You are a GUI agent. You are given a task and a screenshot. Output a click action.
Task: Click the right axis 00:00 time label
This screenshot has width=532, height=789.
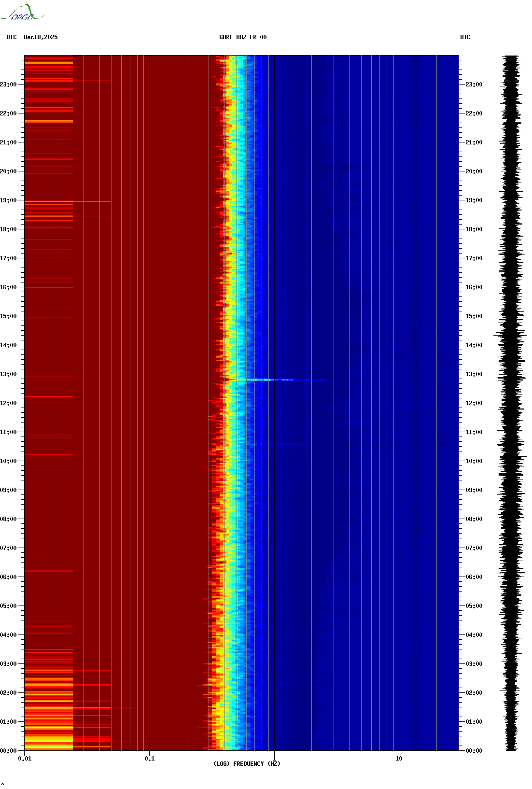coord(474,751)
